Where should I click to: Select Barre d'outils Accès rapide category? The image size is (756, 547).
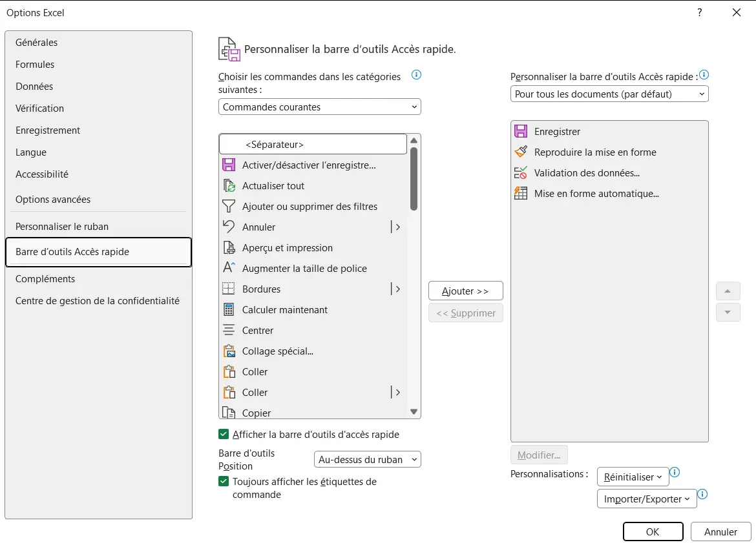98,252
